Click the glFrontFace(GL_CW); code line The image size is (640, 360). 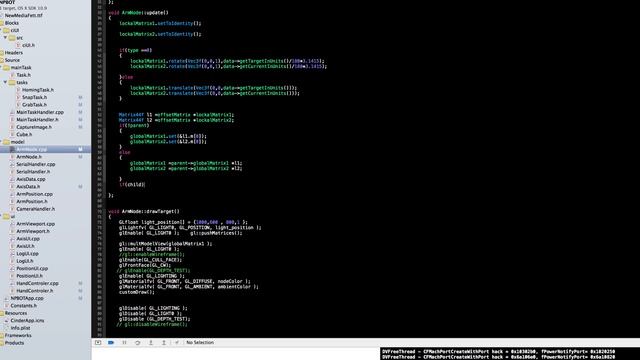tap(145, 265)
